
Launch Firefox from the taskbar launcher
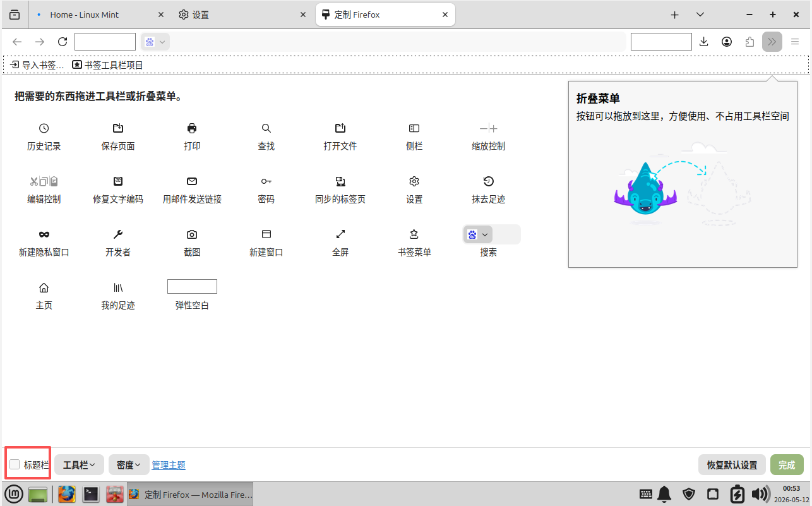(x=66, y=494)
